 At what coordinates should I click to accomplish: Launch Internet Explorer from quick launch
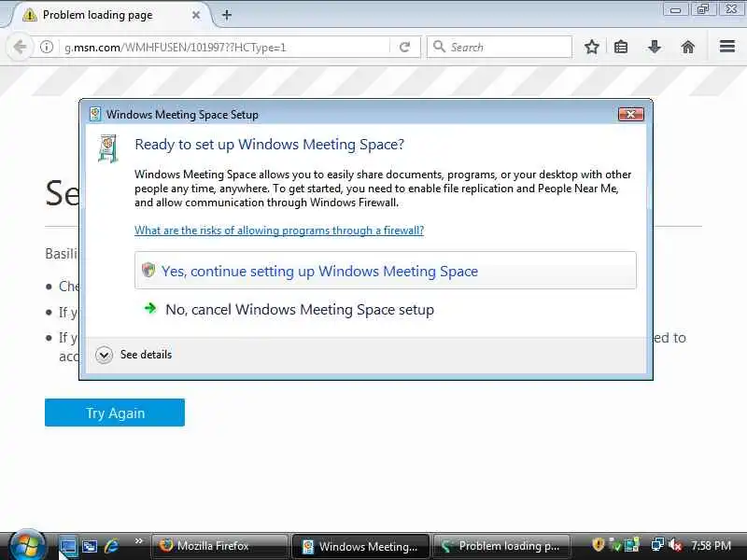pos(111,546)
